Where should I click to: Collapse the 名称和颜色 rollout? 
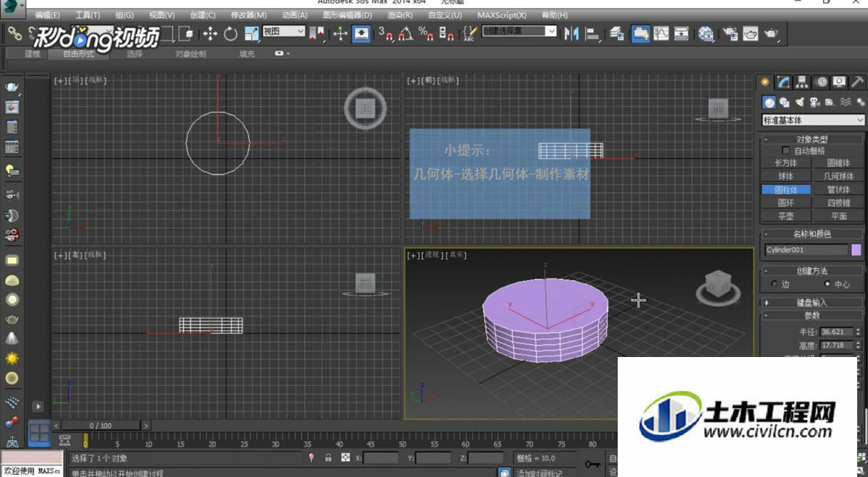click(x=812, y=234)
